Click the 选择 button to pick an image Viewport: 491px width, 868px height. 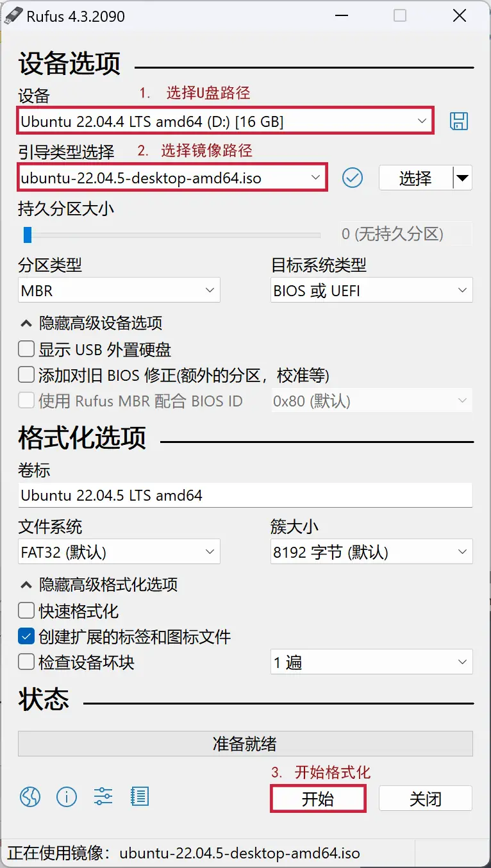click(415, 178)
